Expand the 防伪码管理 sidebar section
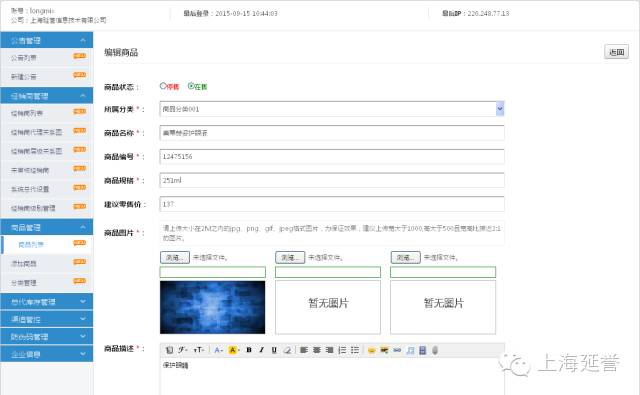Image resolution: width=640 pixels, height=395 pixels. tap(47, 337)
